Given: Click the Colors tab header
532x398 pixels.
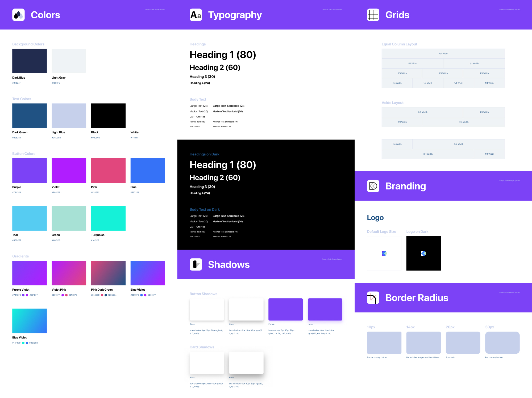Looking at the screenshot, I should point(45,14).
